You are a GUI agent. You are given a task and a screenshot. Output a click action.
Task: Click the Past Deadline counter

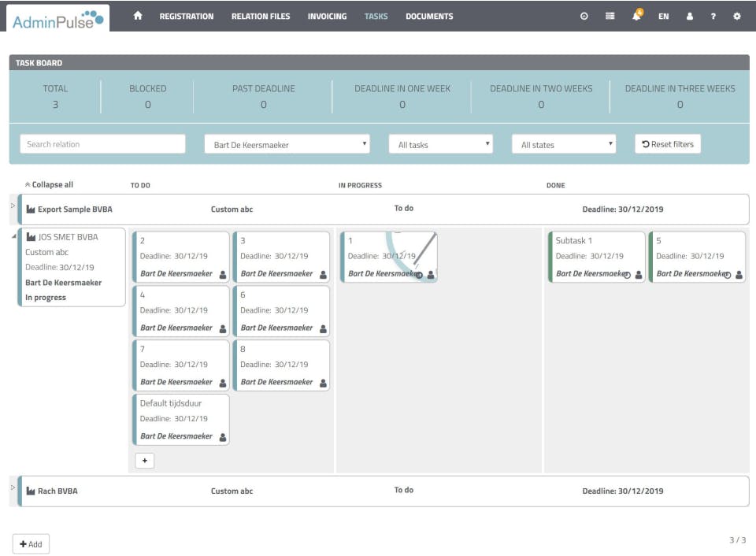tap(263, 96)
